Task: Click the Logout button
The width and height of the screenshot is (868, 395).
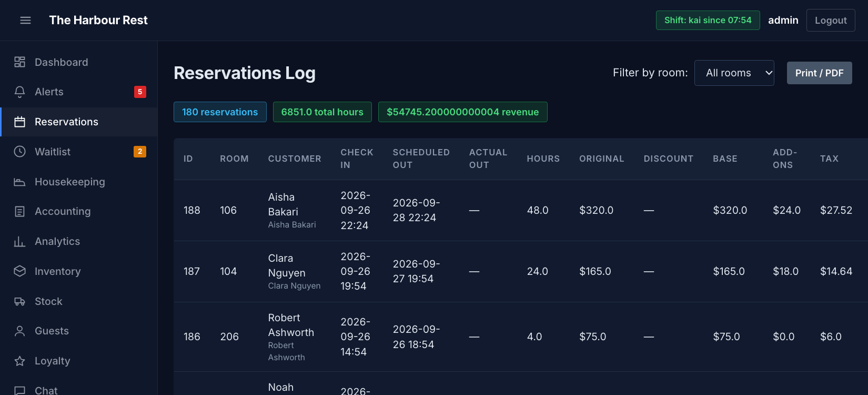Action: [x=831, y=20]
